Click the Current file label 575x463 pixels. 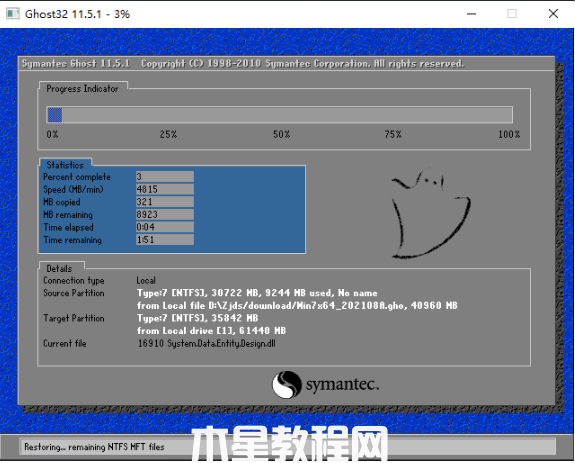(65, 343)
